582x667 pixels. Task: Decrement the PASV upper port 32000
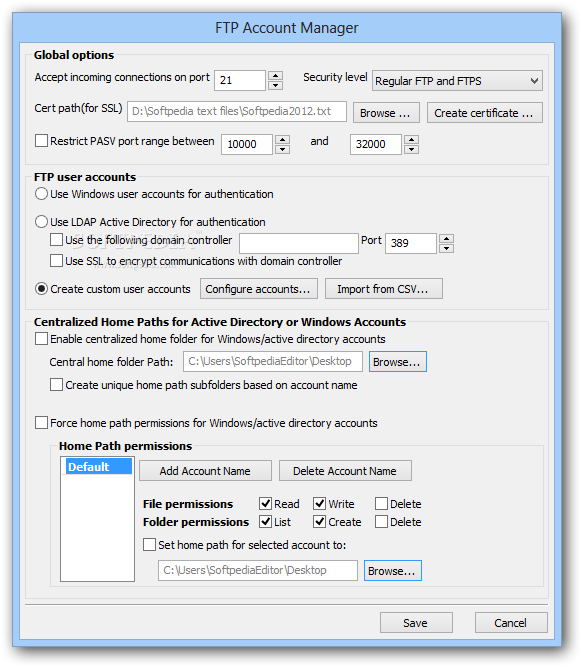(411, 149)
